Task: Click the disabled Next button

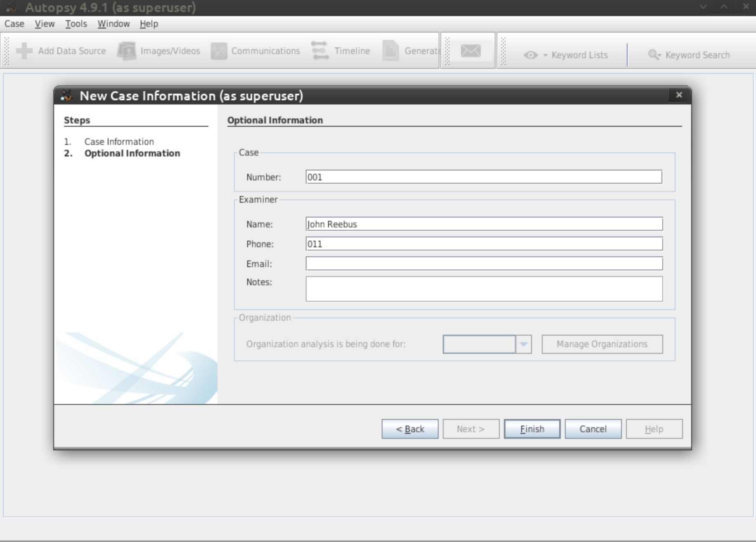Action: pos(471,429)
